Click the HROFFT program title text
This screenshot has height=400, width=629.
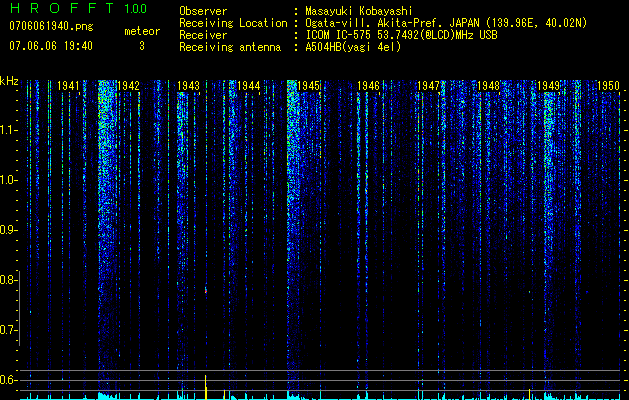(x=62, y=8)
